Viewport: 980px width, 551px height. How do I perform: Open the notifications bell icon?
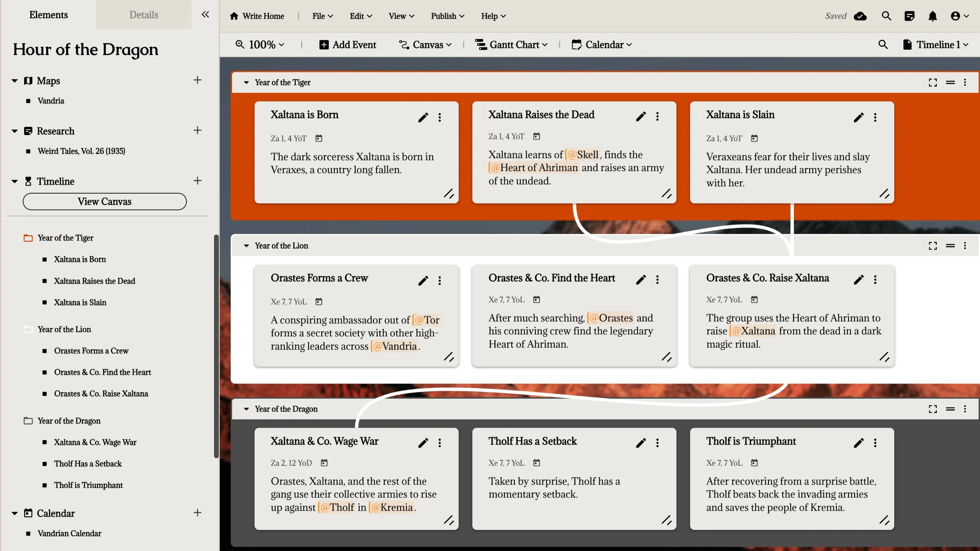(933, 16)
